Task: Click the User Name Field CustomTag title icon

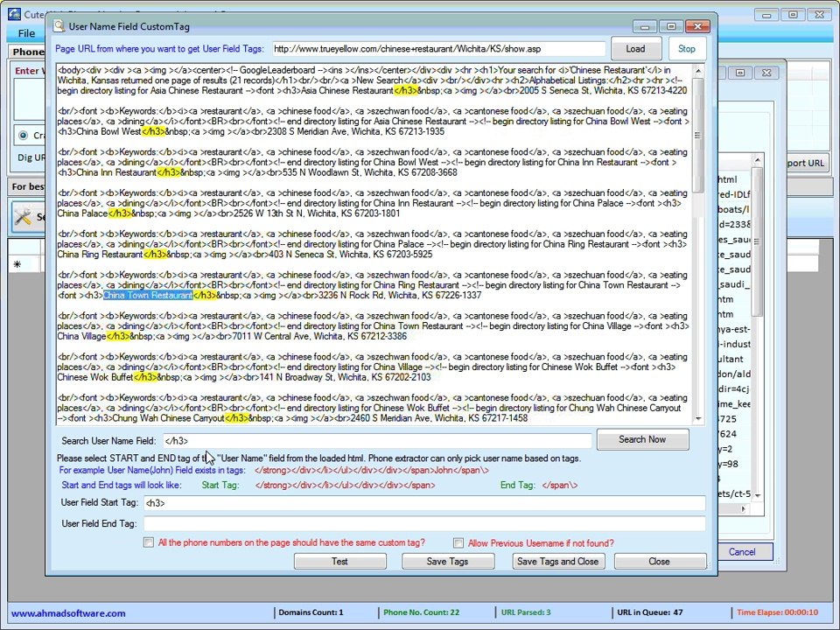Action: coord(58,25)
